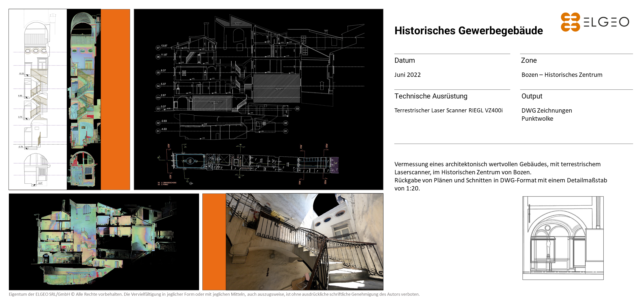Click the title Historisches Gewerbegebäude

pyautogui.click(x=469, y=31)
